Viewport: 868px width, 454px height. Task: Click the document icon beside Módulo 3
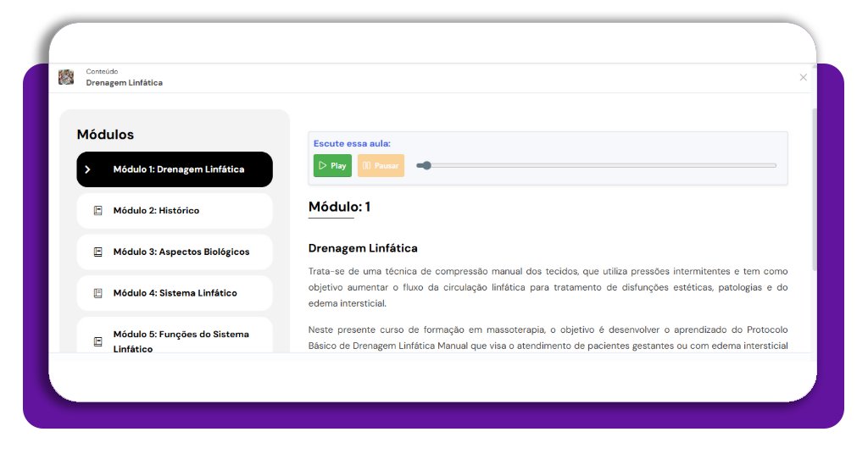[97, 252]
